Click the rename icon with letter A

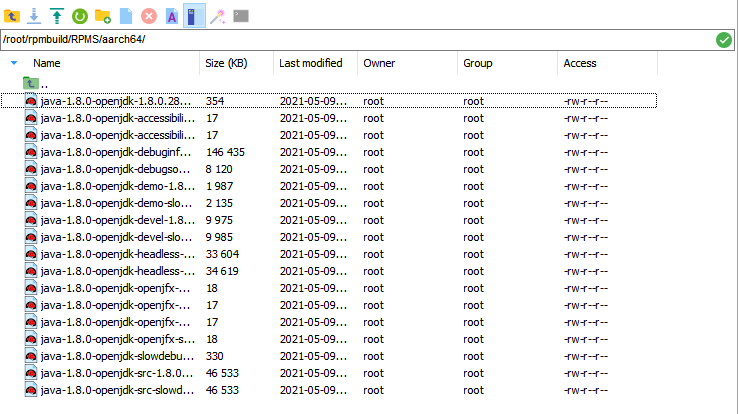point(171,15)
